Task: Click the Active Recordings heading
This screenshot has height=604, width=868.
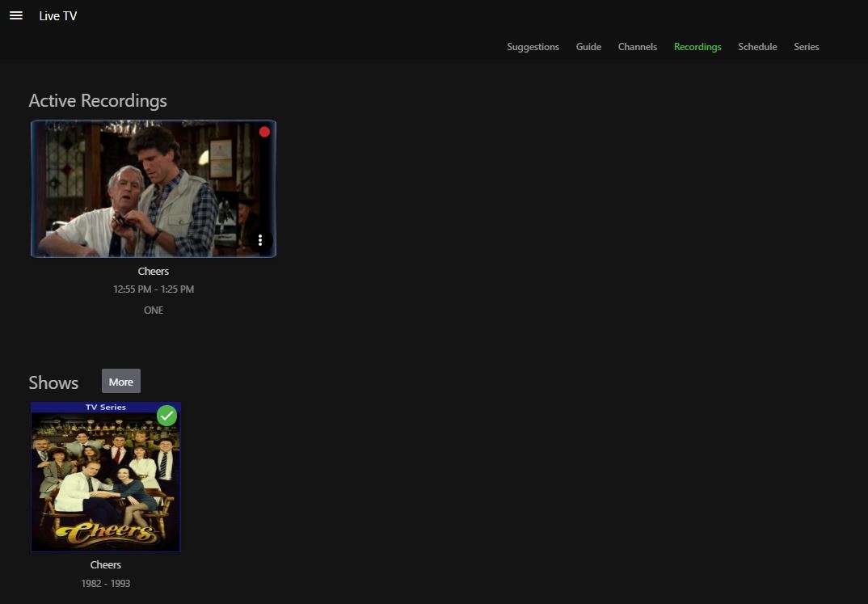Action: (98, 101)
